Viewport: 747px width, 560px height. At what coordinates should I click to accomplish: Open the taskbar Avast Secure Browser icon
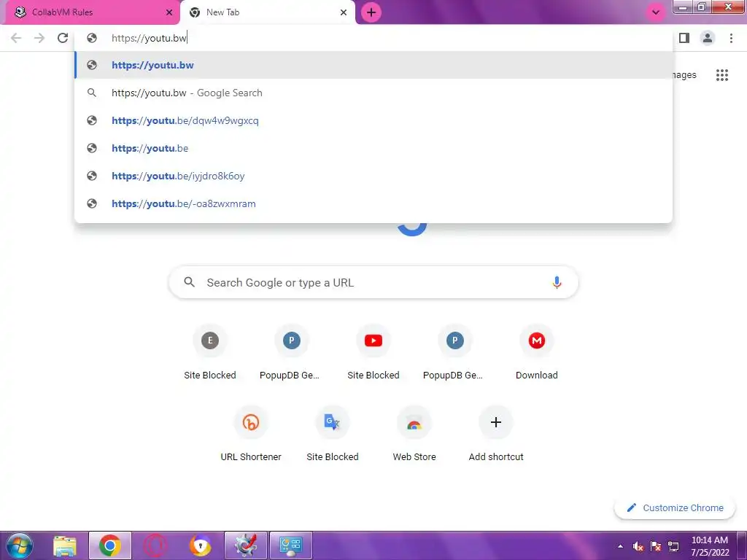pos(201,545)
